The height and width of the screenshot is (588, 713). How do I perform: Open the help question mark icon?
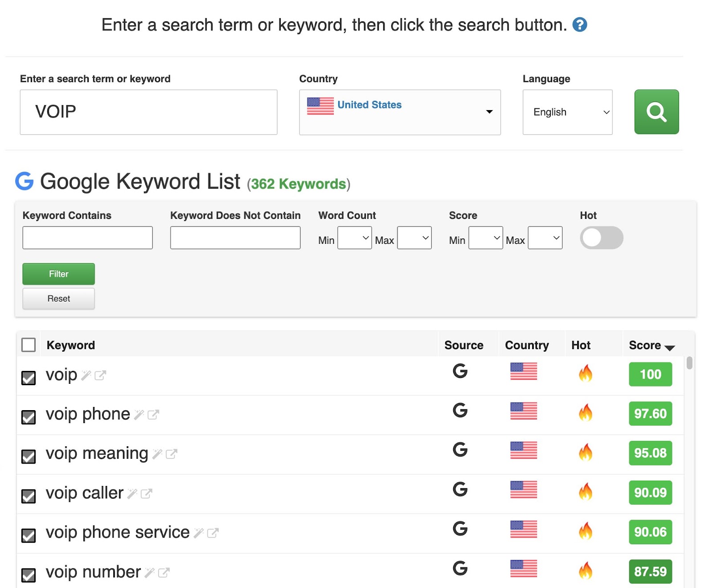[x=580, y=25]
